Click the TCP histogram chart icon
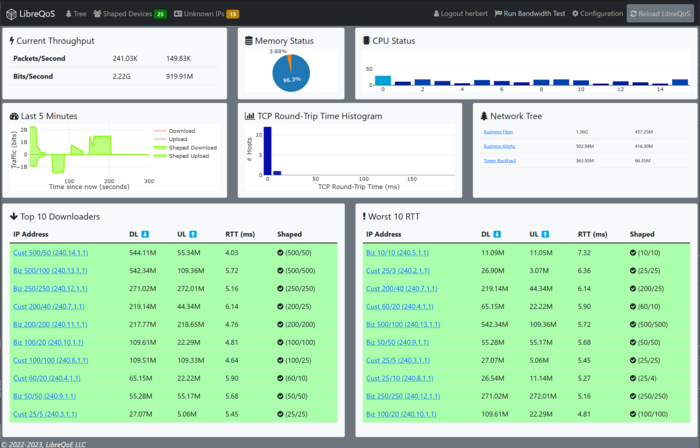Screen dimensions: 700x448 coord(250,116)
